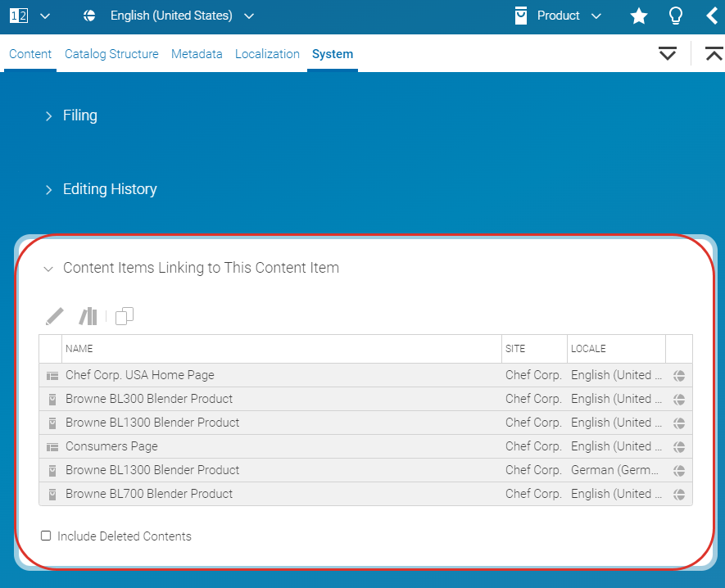Click the left arrow collapse icon
The height and width of the screenshot is (588, 725).
(712, 16)
